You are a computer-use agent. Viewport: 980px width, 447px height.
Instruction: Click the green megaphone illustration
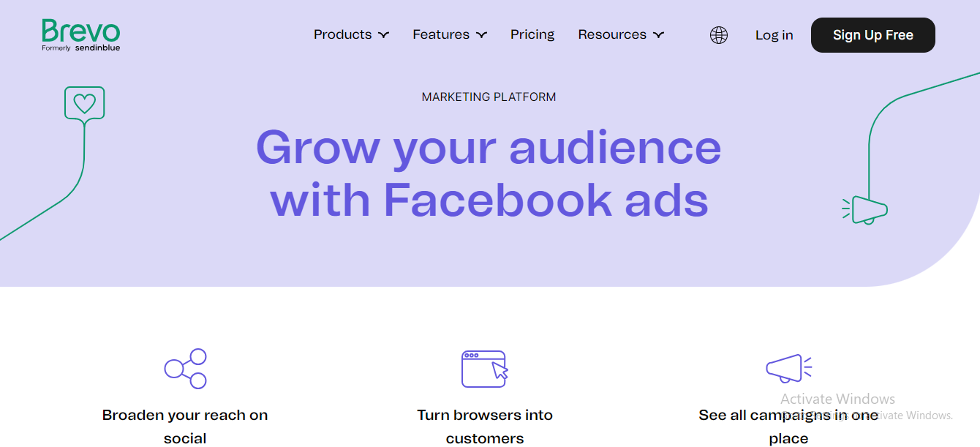865,209
